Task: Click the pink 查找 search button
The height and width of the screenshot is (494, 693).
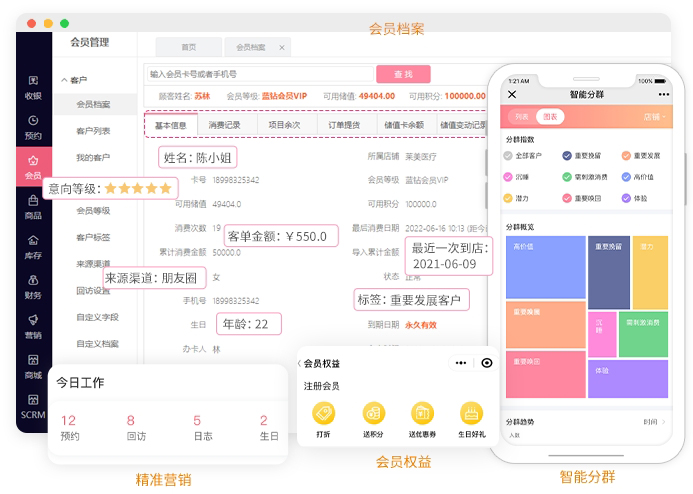Action: pyautogui.click(x=403, y=74)
